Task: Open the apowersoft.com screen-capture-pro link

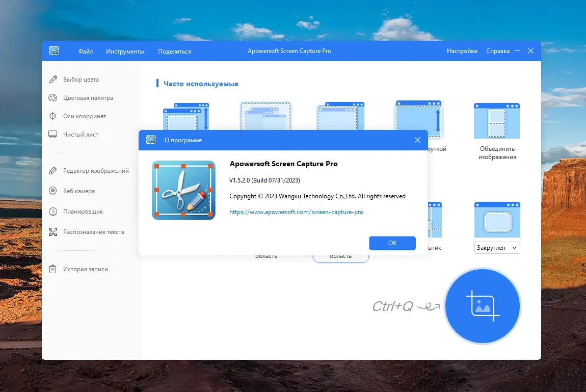Action: click(296, 212)
